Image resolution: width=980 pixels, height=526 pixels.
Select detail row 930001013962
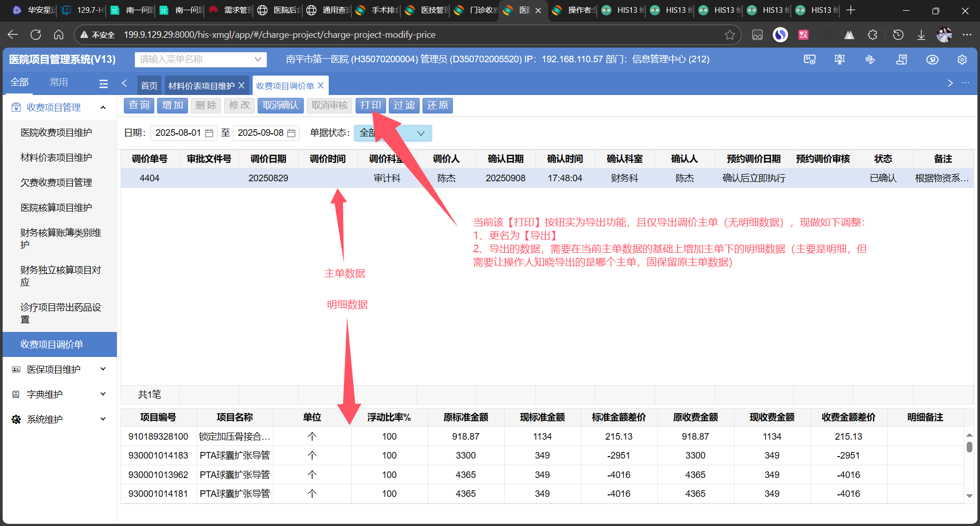click(542, 475)
